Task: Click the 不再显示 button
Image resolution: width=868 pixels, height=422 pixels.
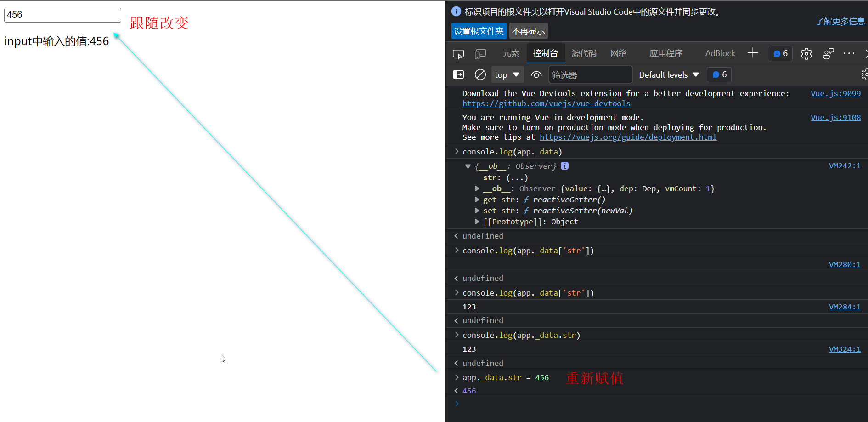Action: tap(529, 31)
